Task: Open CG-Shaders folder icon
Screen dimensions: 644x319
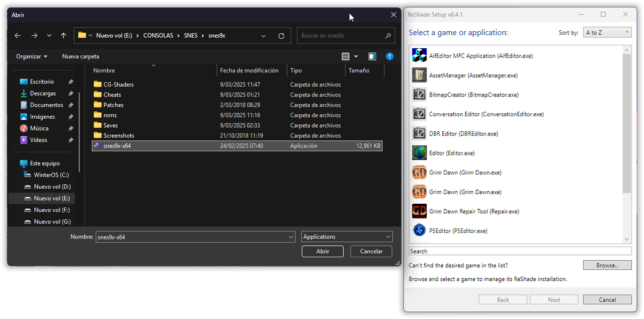Action: (98, 85)
